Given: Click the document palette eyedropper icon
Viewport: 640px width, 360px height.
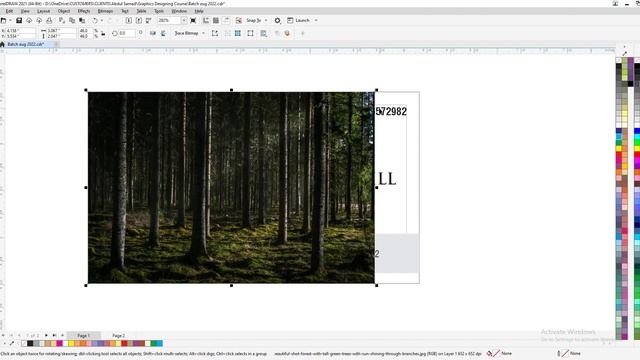Looking at the screenshot, I should tap(12, 344).
